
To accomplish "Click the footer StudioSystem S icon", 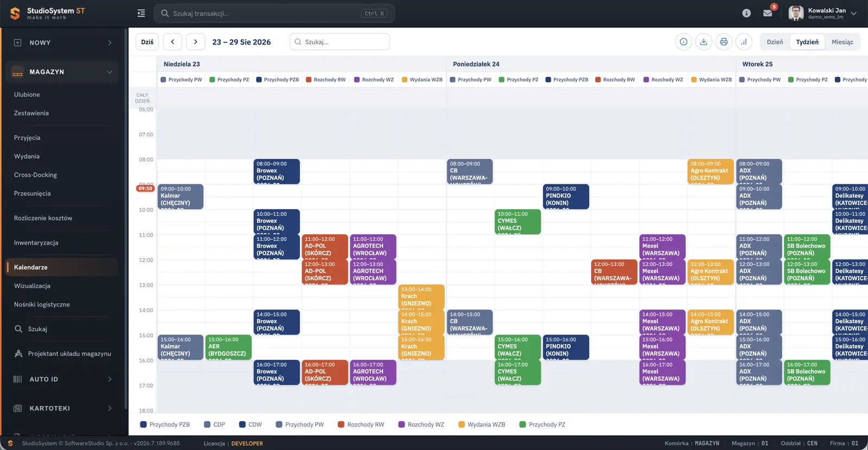I will (10, 443).
